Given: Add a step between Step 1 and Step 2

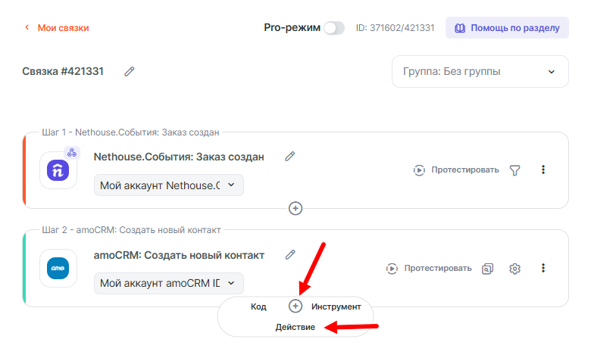Looking at the screenshot, I should [295, 208].
